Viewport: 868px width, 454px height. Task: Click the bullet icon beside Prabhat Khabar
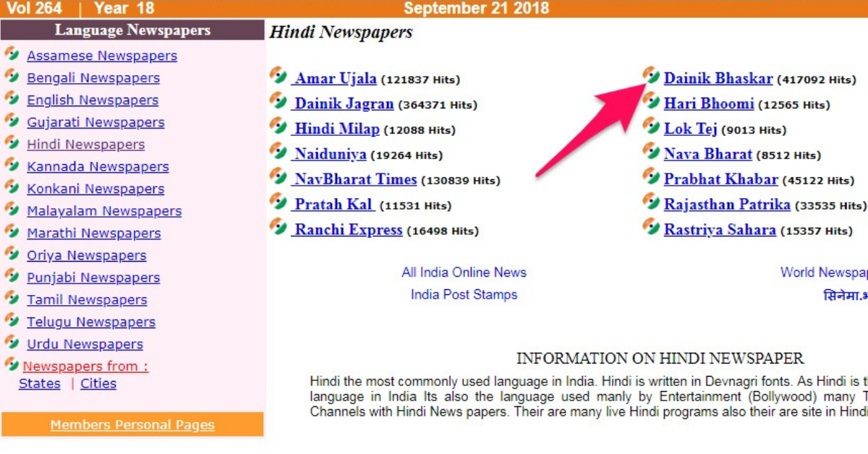point(652,176)
